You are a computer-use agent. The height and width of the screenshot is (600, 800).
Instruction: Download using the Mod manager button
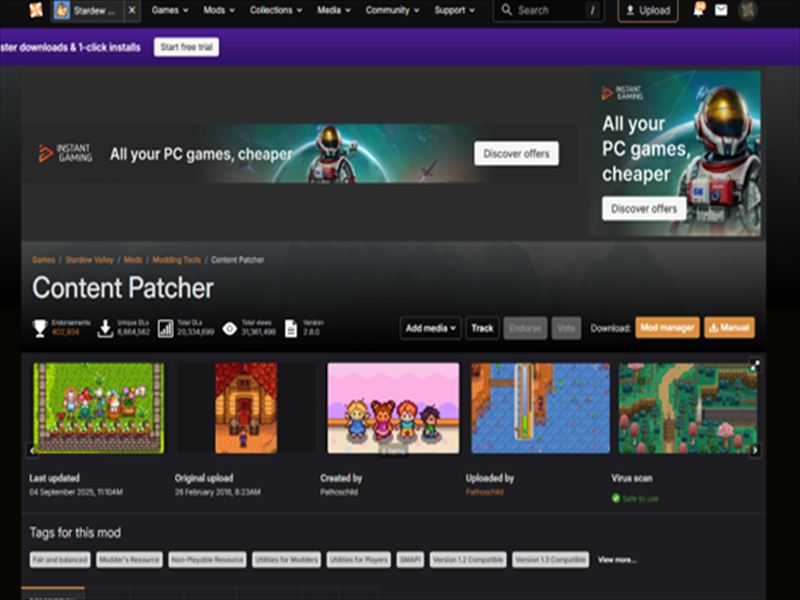coord(667,328)
